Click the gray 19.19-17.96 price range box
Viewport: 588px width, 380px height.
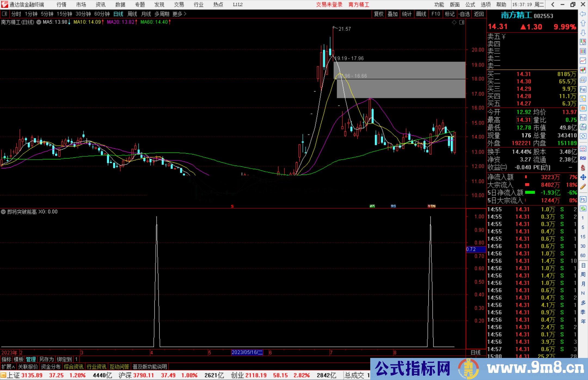click(x=399, y=70)
